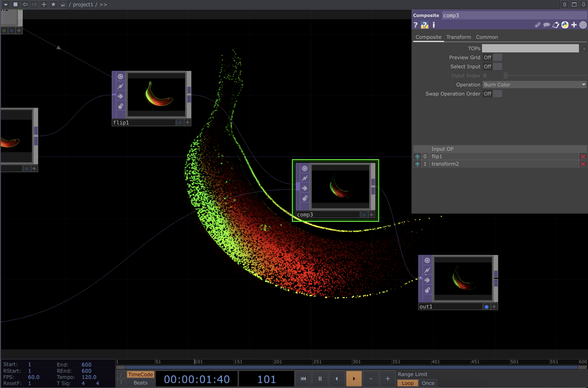Open operator info popup icon

[433, 25]
